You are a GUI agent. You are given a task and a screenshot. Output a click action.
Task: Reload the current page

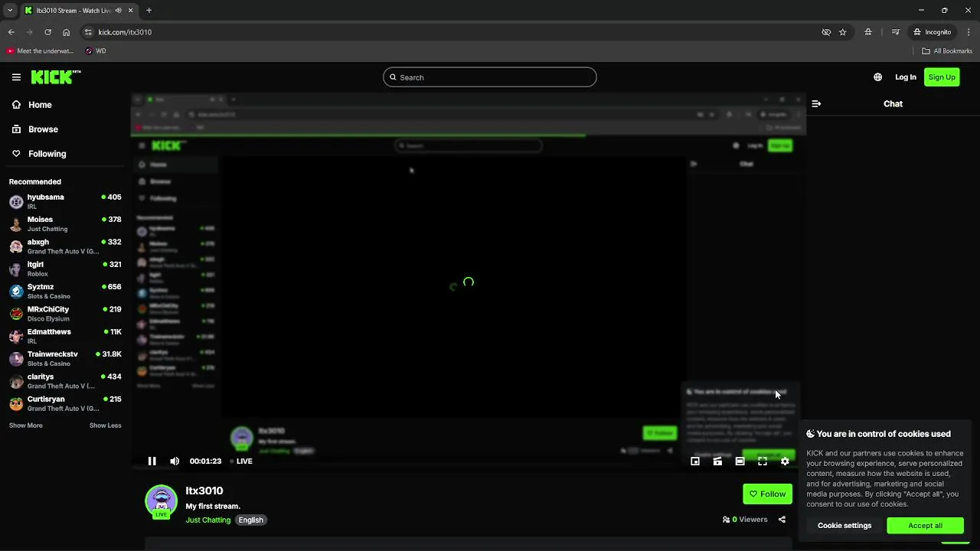click(x=47, y=32)
